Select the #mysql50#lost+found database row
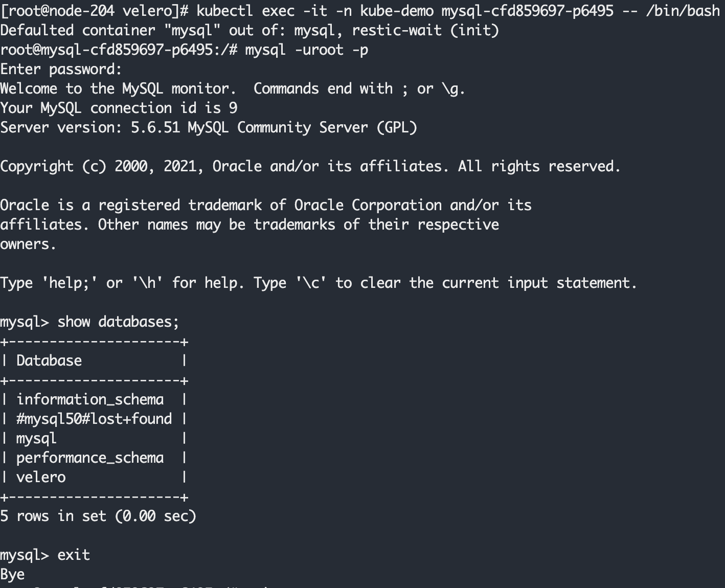Viewport: 725px width, 588px height. [x=94, y=419]
